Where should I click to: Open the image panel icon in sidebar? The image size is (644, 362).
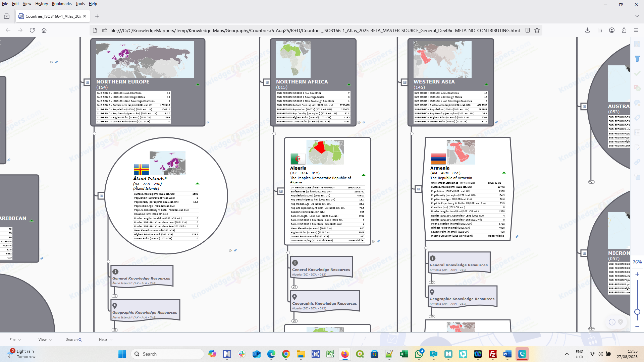(x=637, y=44)
